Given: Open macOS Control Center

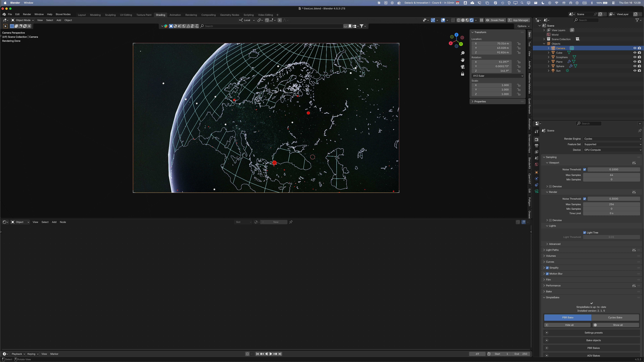Looking at the screenshot, I should (x=614, y=3).
